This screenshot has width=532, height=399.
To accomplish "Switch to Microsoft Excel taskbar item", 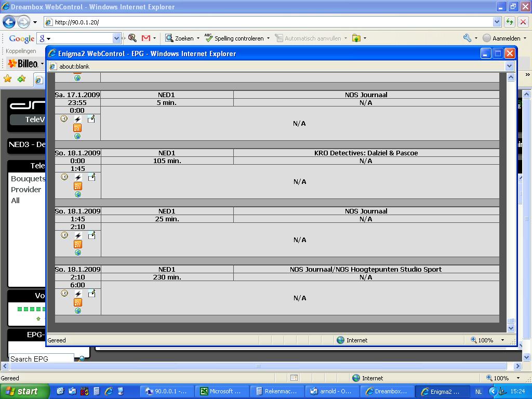I will [x=222, y=391].
